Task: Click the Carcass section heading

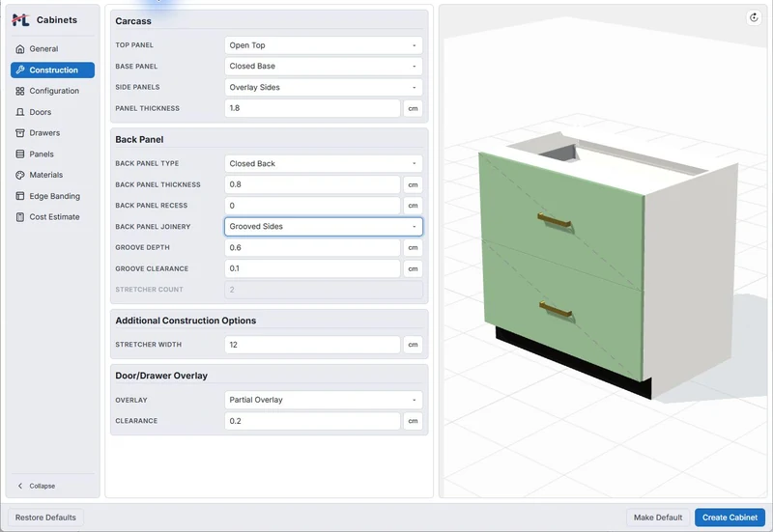Action: (133, 21)
